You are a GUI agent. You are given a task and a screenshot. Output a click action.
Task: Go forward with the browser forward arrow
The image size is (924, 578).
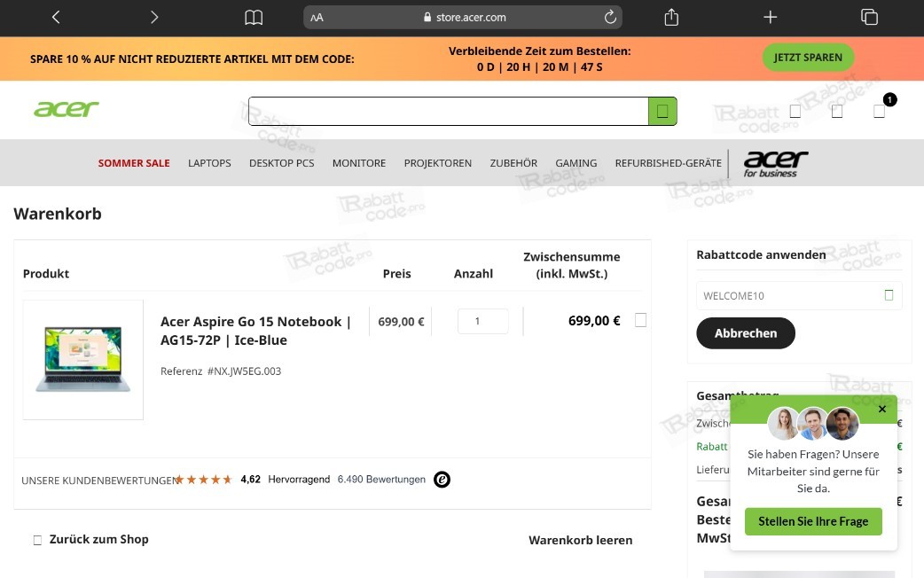(x=154, y=17)
